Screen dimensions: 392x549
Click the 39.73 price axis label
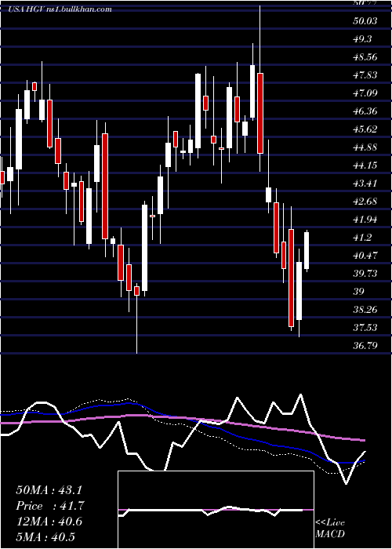[365, 274]
